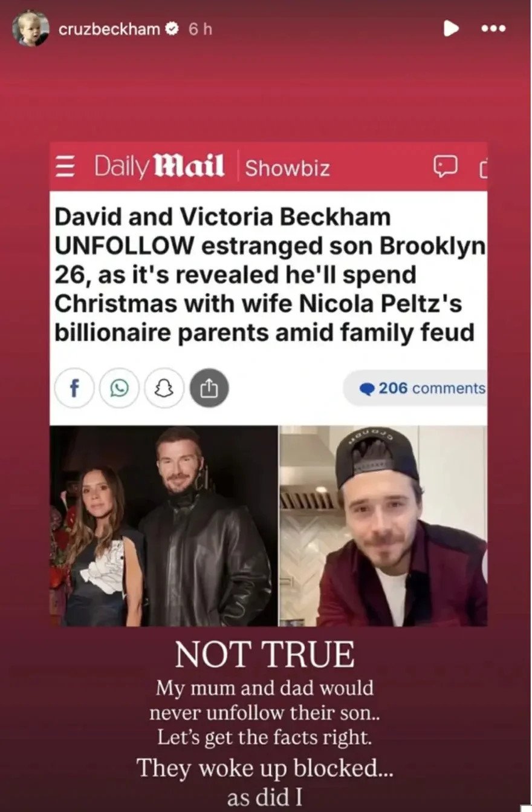Click the Daily Mail logo
This screenshot has width=532, height=812.
[x=160, y=166]
